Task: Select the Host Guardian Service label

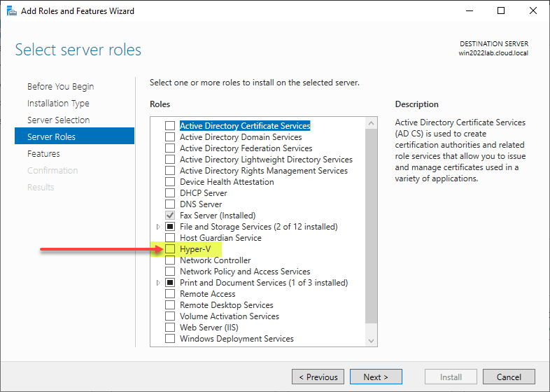Action: pyautogui.click(x=220, y=238)
